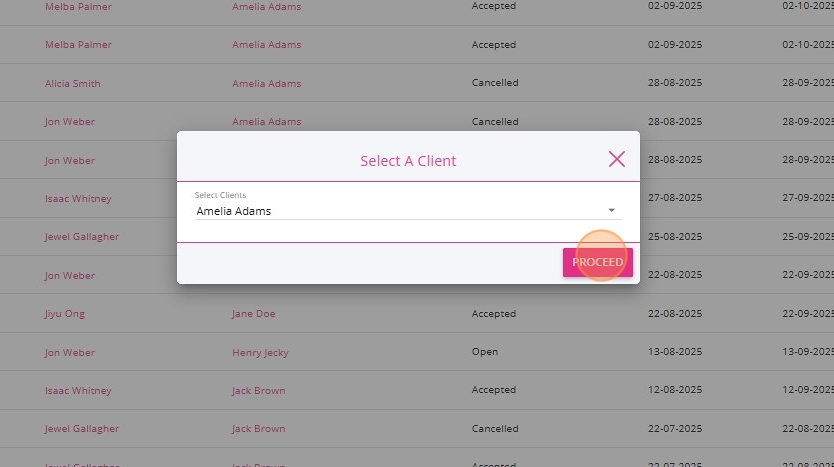Open Amelia Adams in Alicia Smith's row

(266, 84)
